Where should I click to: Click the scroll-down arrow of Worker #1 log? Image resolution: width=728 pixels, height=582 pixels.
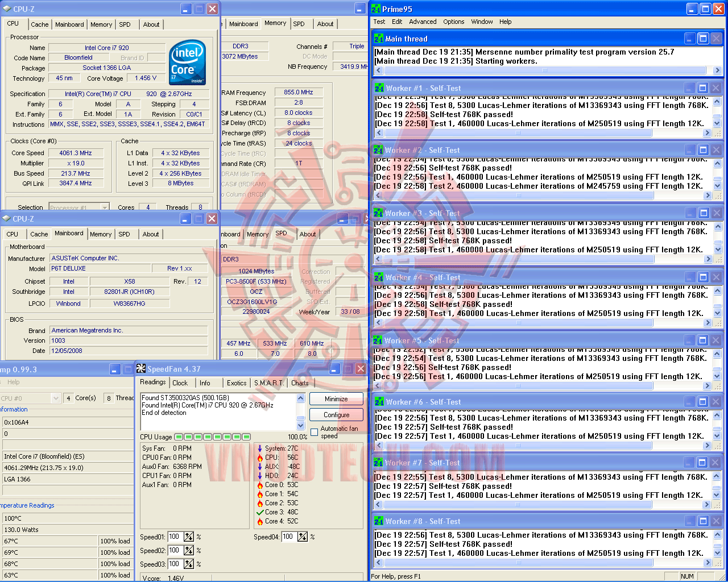[x=717, y=123]
